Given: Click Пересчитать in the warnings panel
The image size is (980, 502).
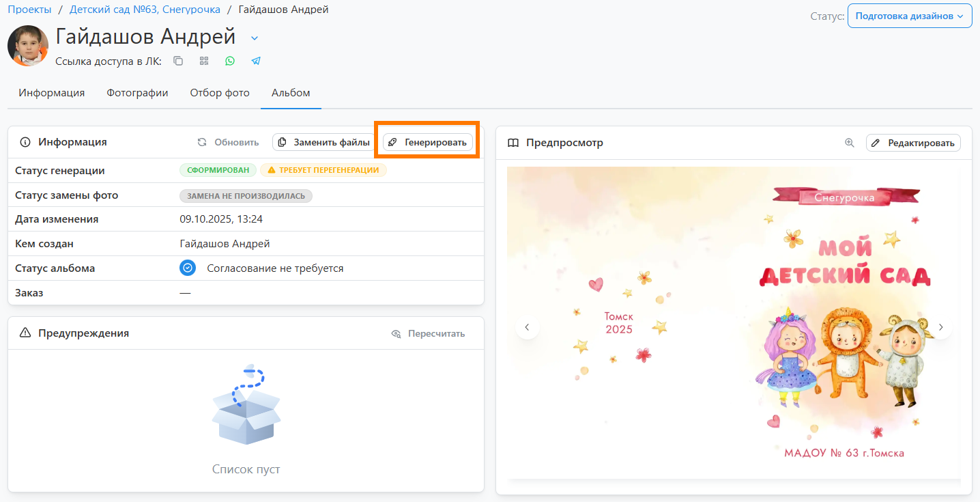Looking at the screenshot, I should (x=428, y=333).
